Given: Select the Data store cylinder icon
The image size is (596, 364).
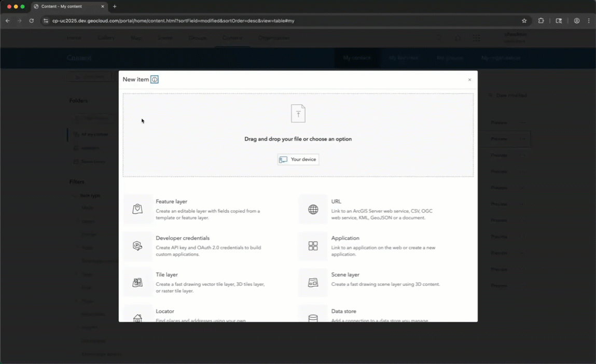Looking at the screenshot, I should coord(313,316).
